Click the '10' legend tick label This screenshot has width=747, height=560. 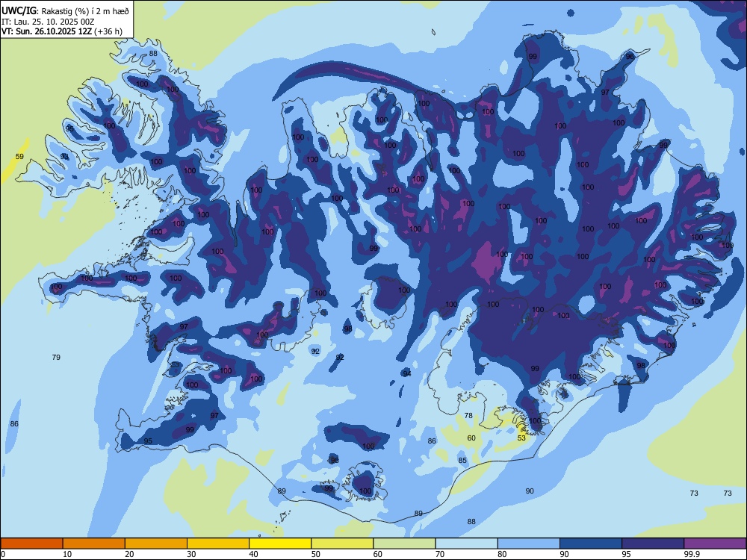click(x=67, y=554)
